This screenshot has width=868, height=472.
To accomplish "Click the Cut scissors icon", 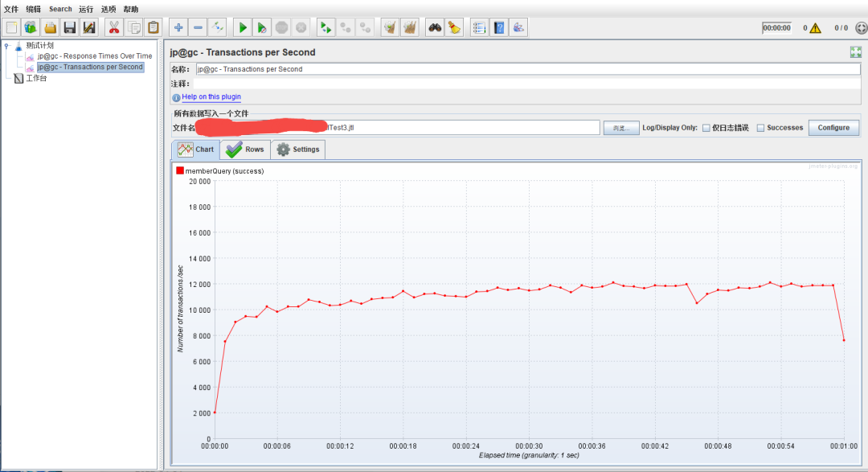I will coord(114,27).
